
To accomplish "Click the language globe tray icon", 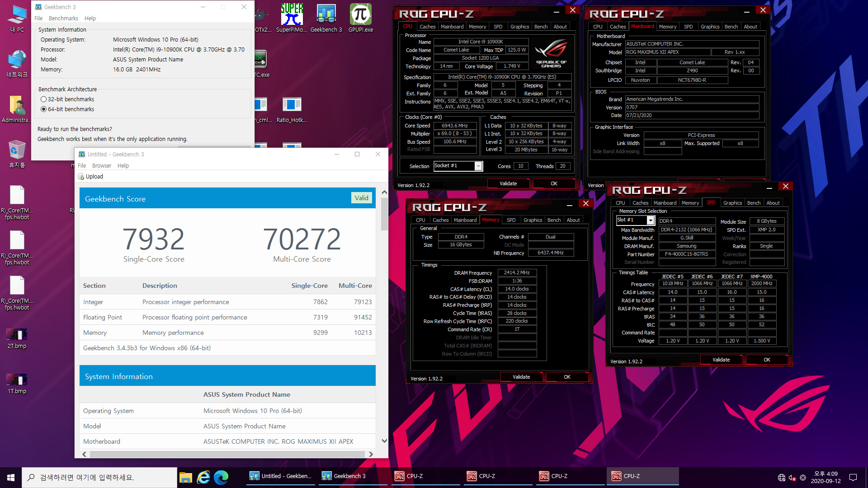I will point(782,478).
